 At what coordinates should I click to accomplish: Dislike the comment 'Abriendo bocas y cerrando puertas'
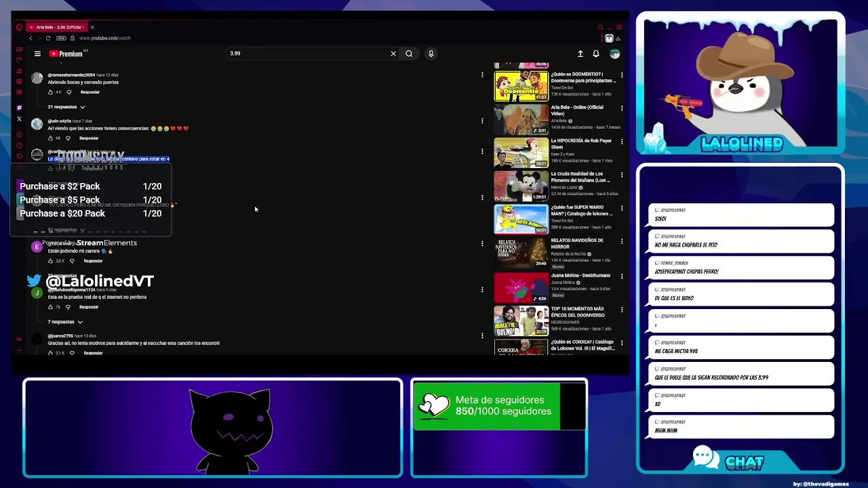coord(68,92)
